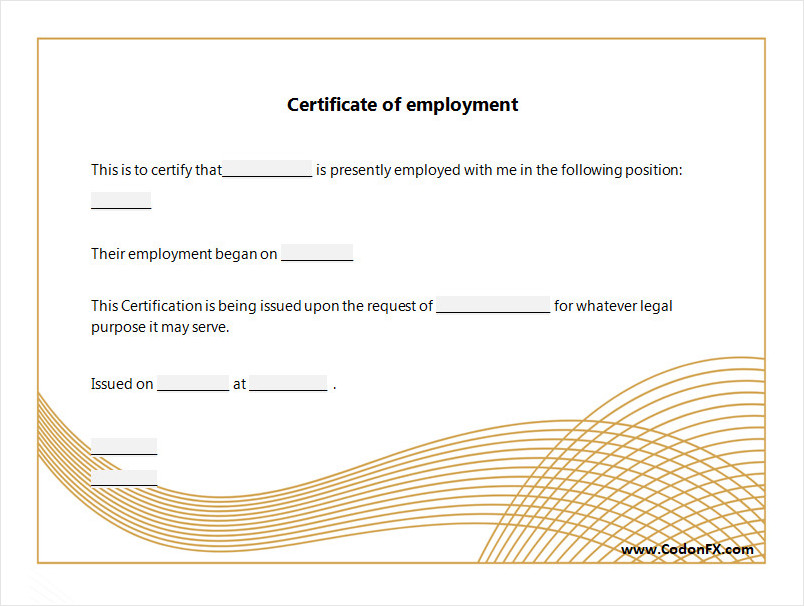Click the "for whatever legal" text

click(613, 306)
